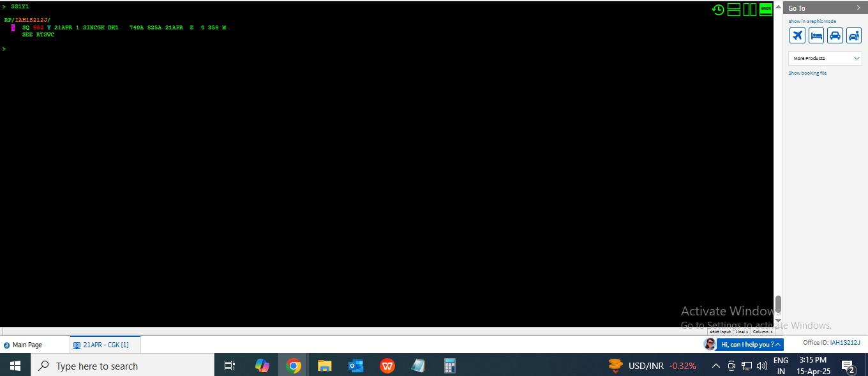Click the highlighted segment number 1 marker
The image size is (868, 376).
tap(13, 27)
